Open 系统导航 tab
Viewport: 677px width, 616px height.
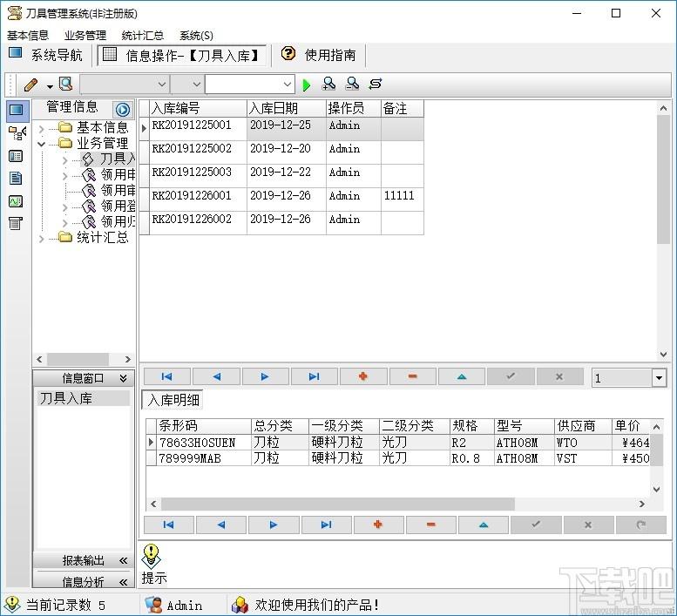[46, 55]
